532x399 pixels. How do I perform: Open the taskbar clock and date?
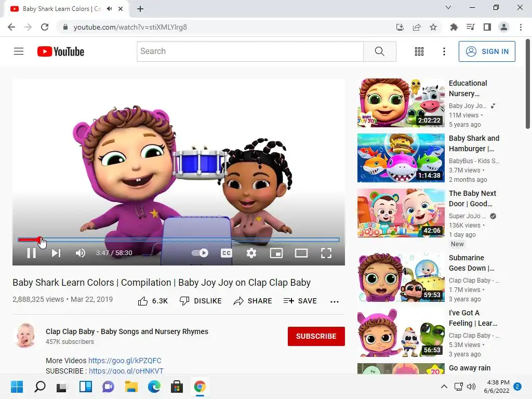(x=496, y=387)
